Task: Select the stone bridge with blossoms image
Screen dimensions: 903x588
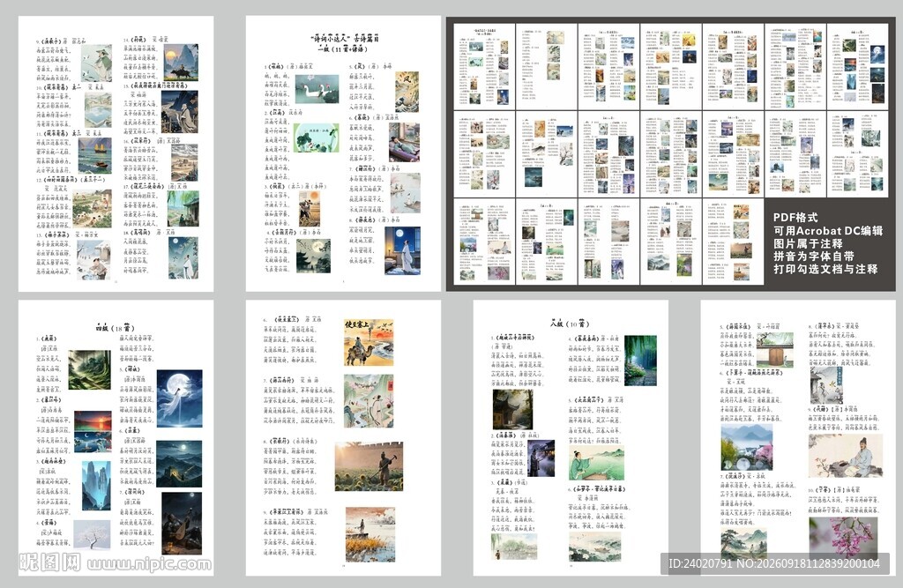Action: [x=746, y=448]
